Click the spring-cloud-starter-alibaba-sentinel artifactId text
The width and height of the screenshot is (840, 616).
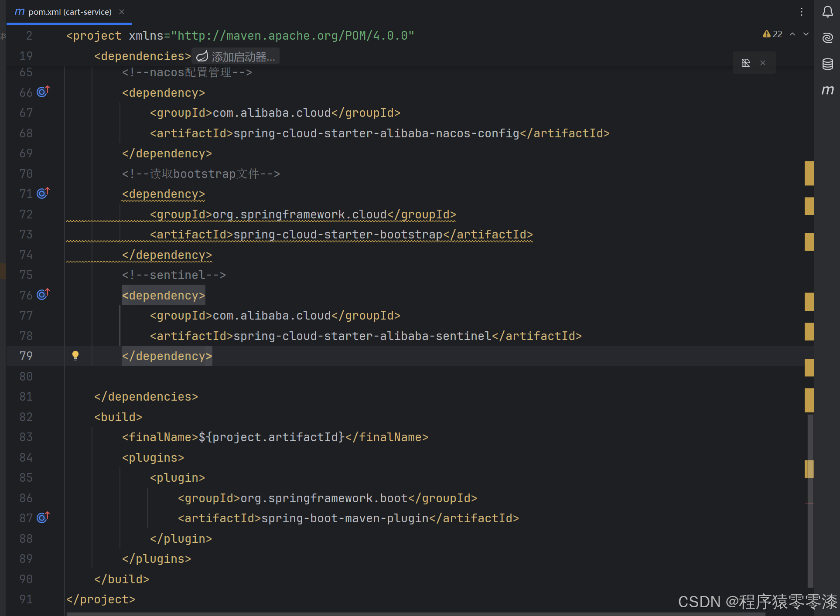(x=362, y=336)
